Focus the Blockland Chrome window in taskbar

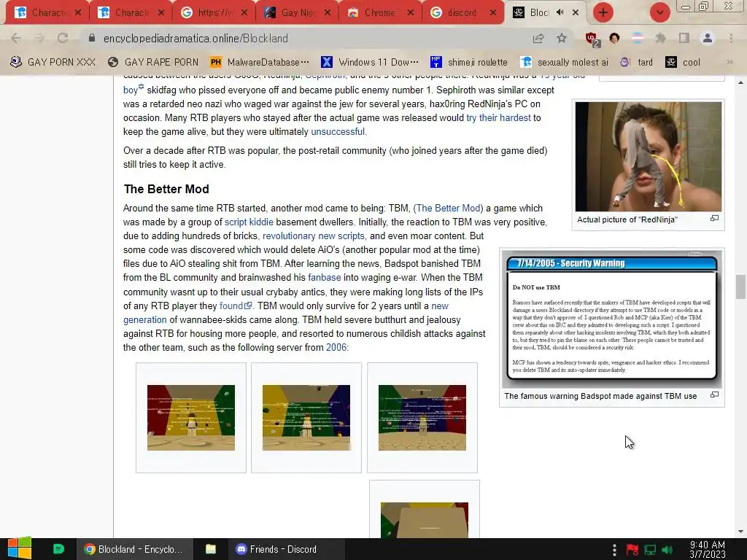(x=135, y=549)
